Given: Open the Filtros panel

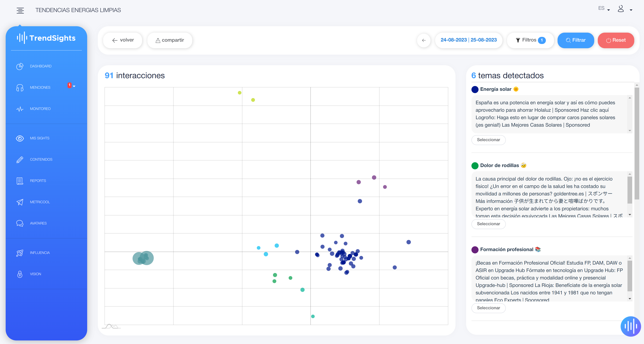Looking at the screenshot, I should tap(530, 40).
